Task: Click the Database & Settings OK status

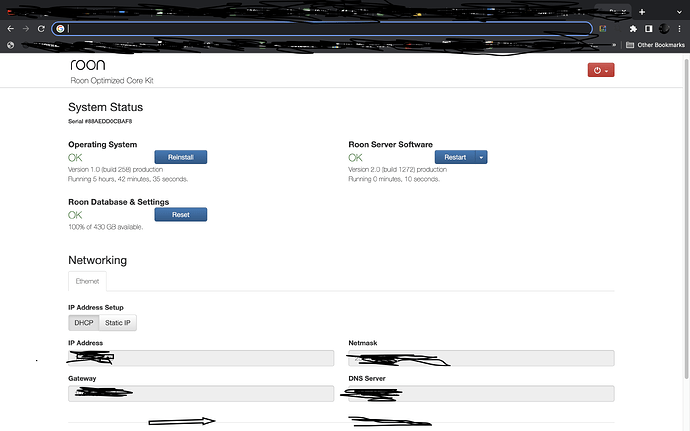Action: [x=75, y=215]
